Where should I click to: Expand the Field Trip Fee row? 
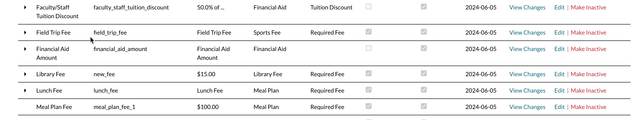25,33
